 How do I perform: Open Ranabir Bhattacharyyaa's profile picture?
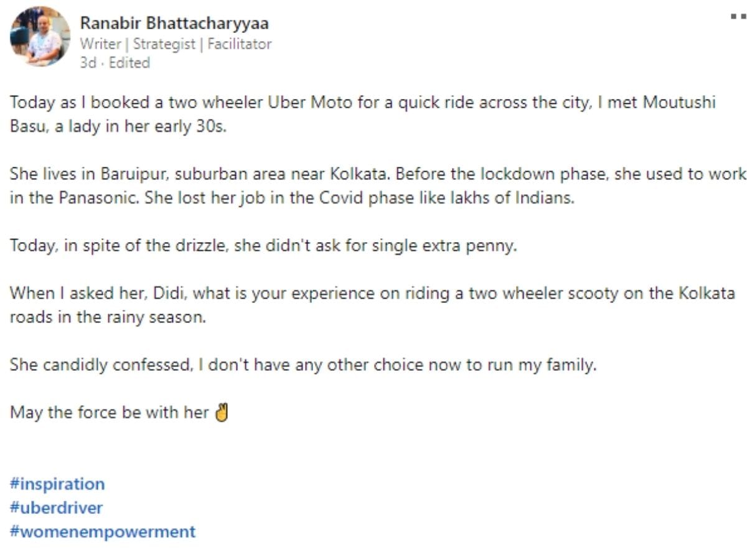pyautogui.click(x=40, y=36)
